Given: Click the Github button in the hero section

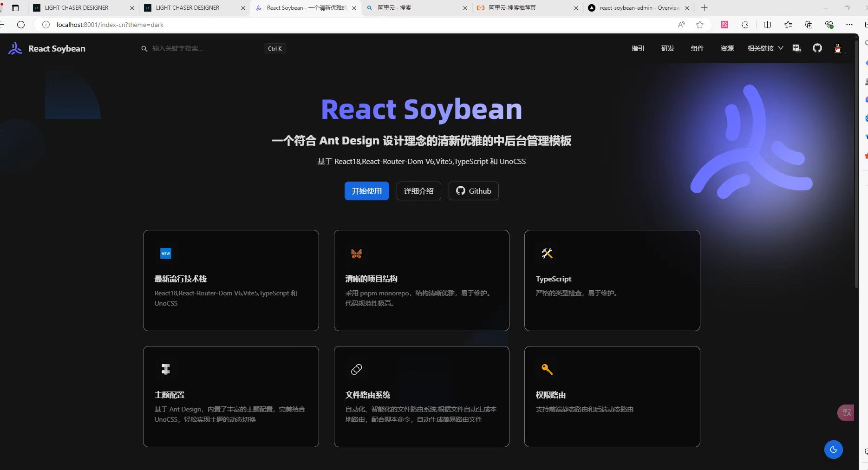Looking at the screenshot, I should (x=473, y=191).
